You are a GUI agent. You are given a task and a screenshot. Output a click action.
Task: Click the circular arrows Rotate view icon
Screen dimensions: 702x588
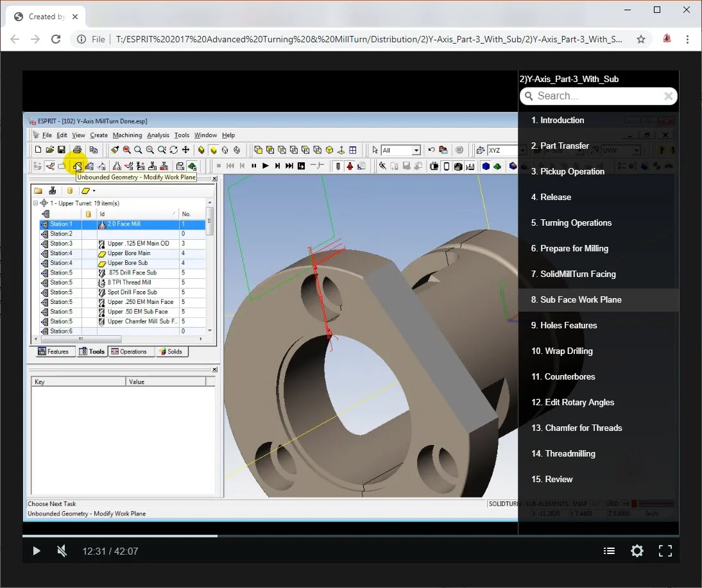[174, 150]
